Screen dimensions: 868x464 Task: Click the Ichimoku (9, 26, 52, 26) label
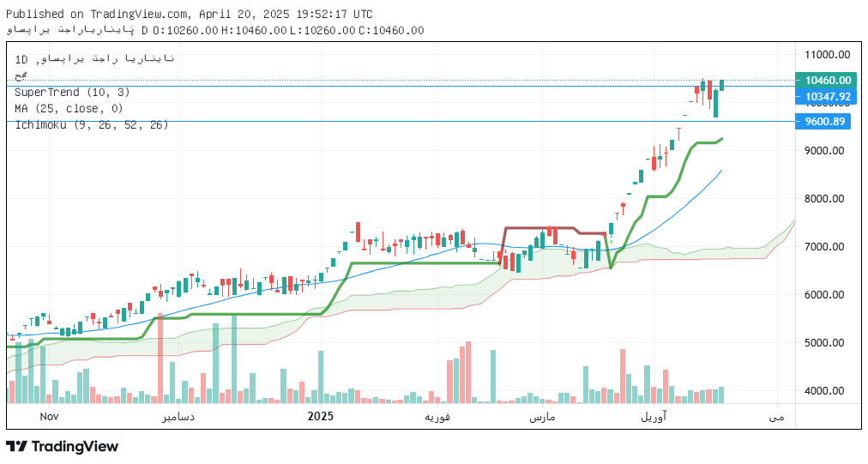91,124
